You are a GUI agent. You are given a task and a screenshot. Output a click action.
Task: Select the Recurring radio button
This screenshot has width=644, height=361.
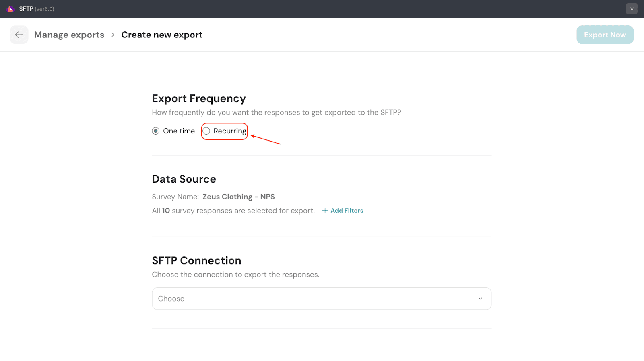pyautogui.click(x=206, y=131)
